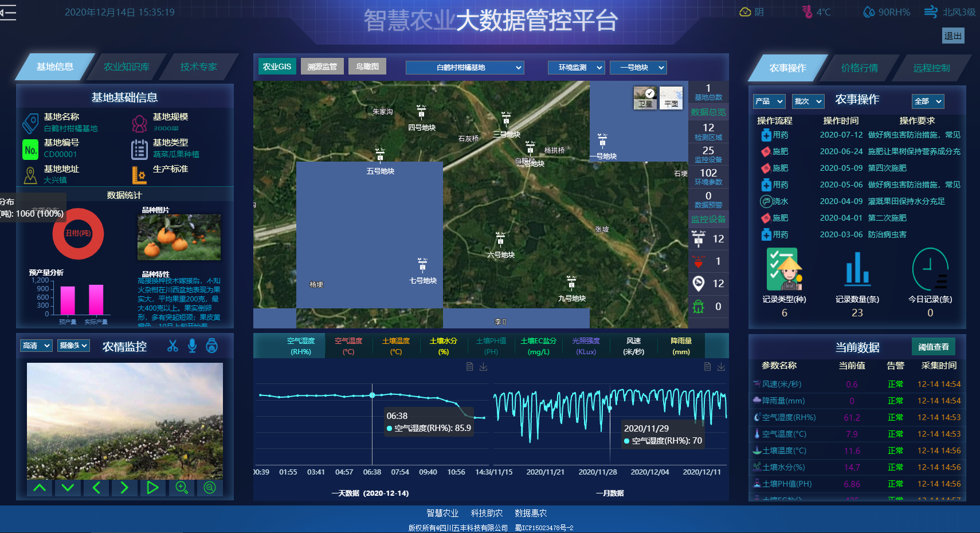
Task: Click the microphone icon in 农情监控
Action: 193,346
